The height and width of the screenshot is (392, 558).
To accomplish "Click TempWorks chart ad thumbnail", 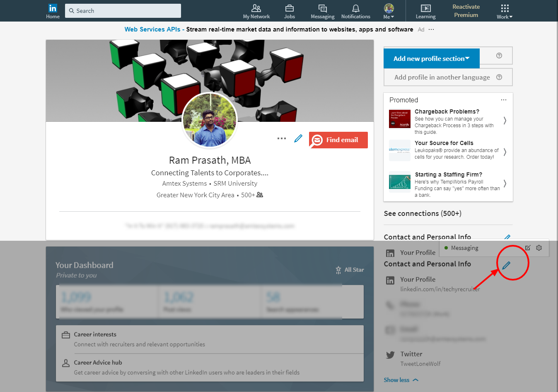I will (400, 182).
